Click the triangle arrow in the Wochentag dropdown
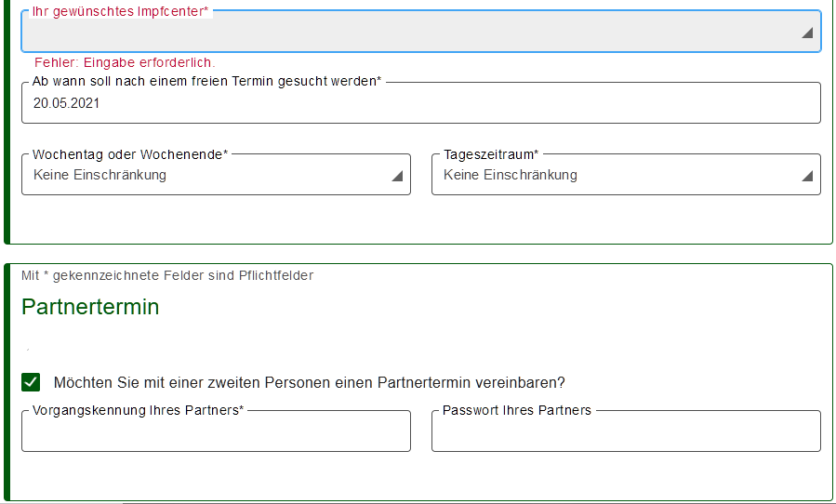 (397, 176)
